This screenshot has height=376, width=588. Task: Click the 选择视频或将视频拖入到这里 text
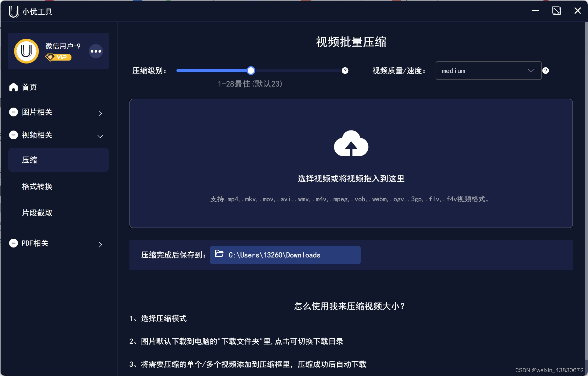(x=351, y=179)
